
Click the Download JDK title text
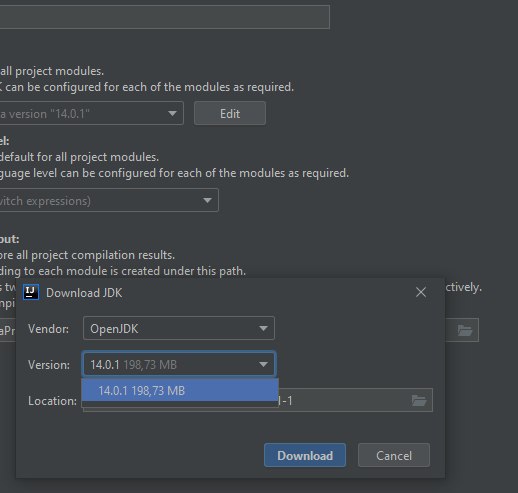[84, 293]
